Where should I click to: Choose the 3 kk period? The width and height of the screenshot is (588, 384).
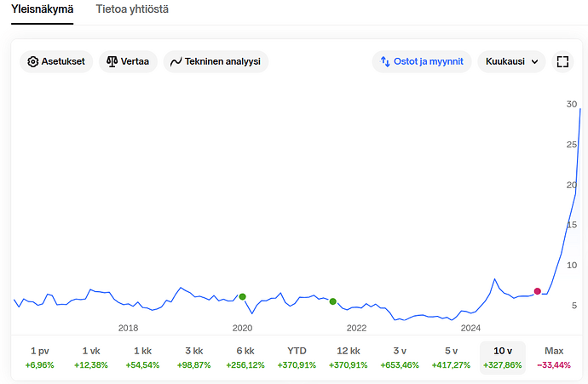pyautogui.click(x=193, y=357)
